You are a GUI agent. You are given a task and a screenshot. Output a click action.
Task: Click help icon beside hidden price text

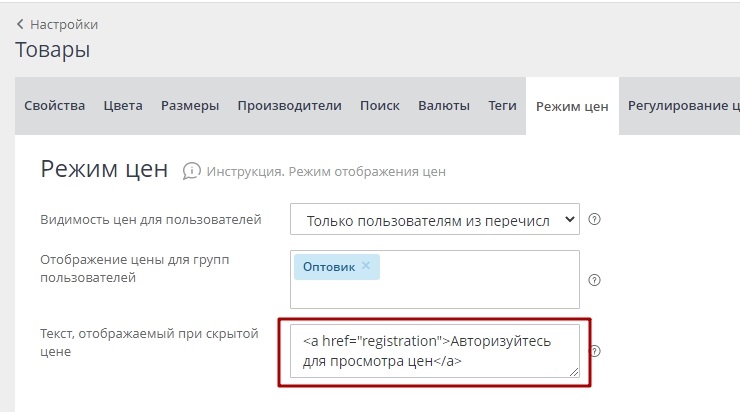[595, 351]
